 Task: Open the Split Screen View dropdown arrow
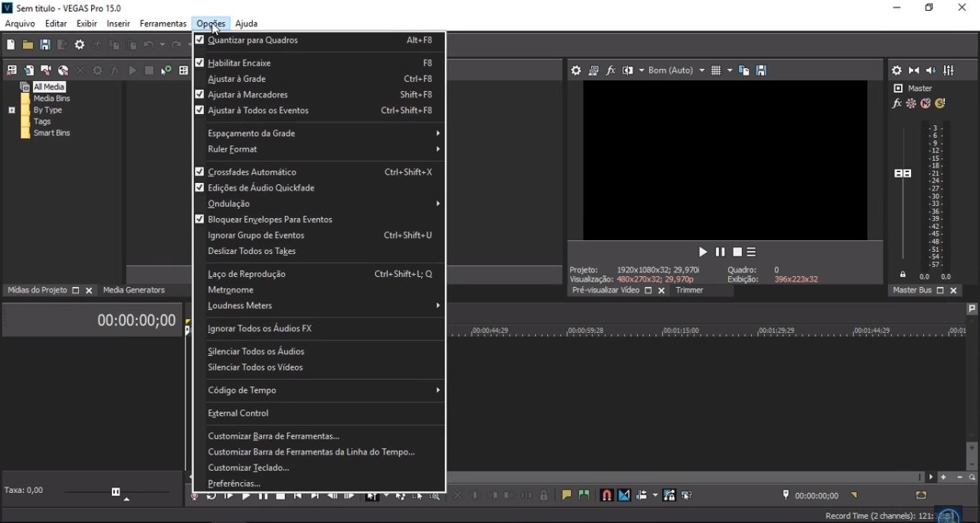pyautogui.click(x=641, y=70)
